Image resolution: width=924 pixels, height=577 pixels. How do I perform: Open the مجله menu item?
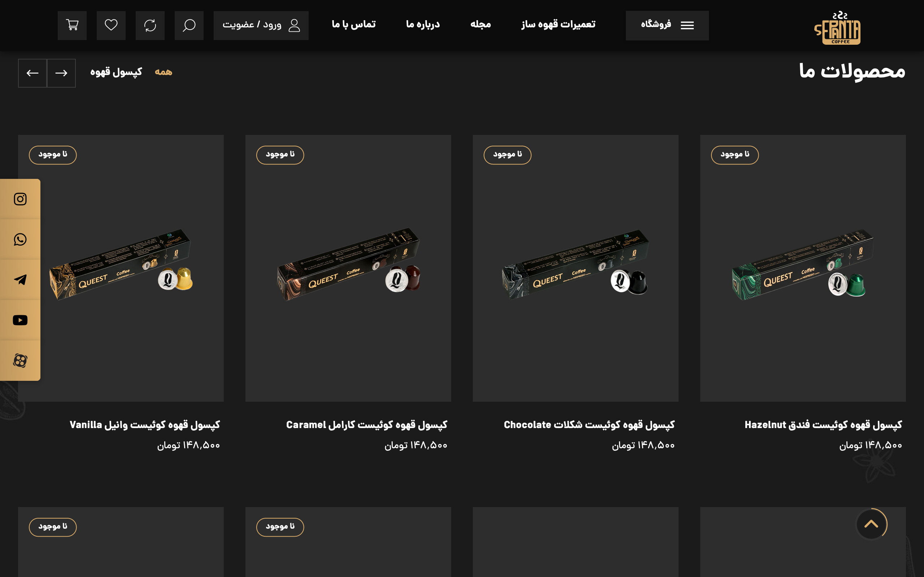pos(480,25)
